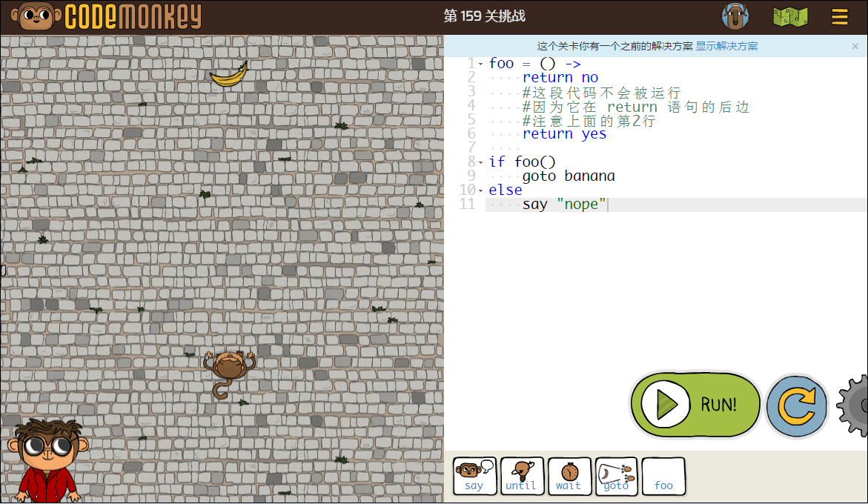This screenshot has height=504, width=868.
Task: Click the CodeMonkey logo
Action: [106, 16]
